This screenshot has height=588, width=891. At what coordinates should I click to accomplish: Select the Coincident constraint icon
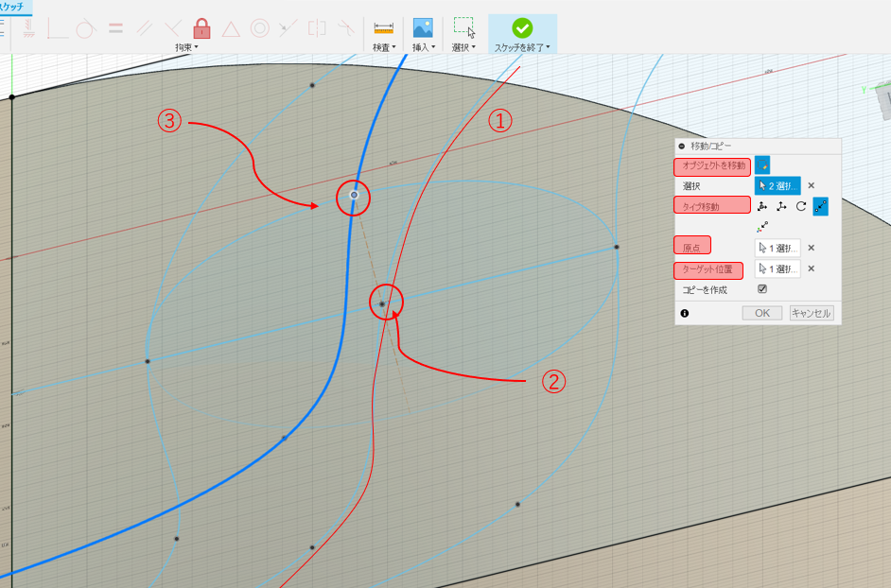[58, 28]
